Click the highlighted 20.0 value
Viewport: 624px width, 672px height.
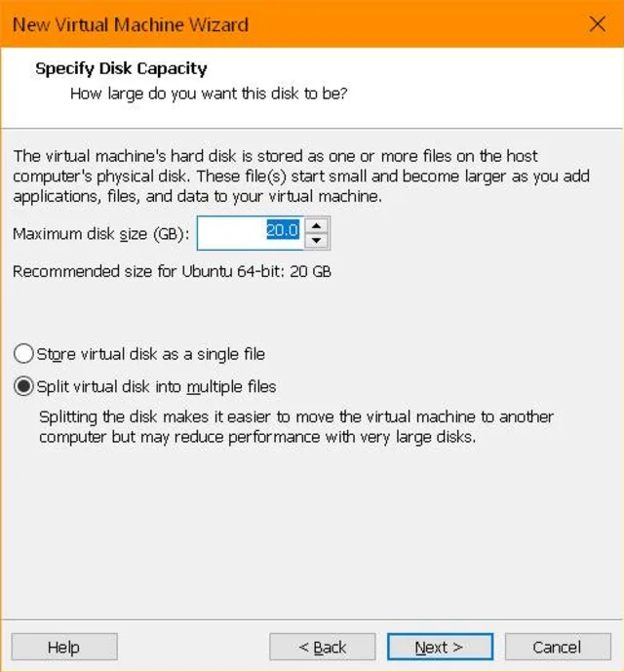283,232
